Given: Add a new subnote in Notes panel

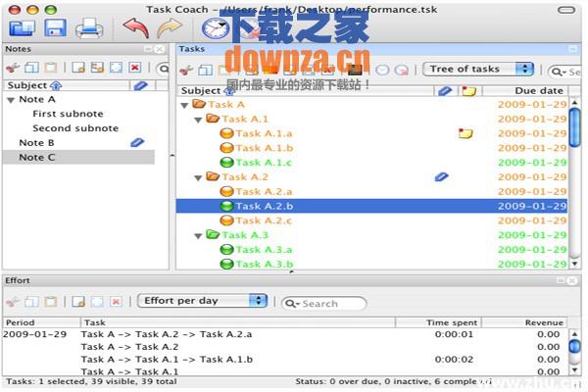Looking at the screenshot, I should pyautogui.click(x=97, y=68).
